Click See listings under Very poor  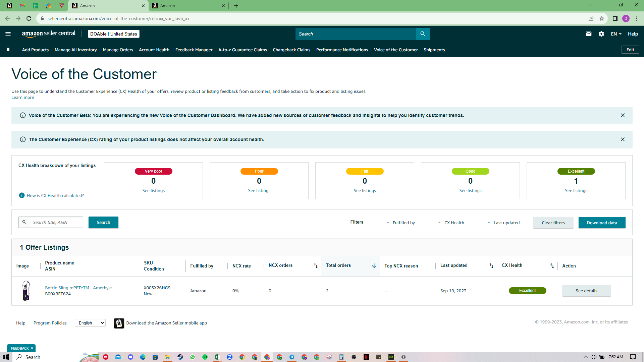click(154, 190)
